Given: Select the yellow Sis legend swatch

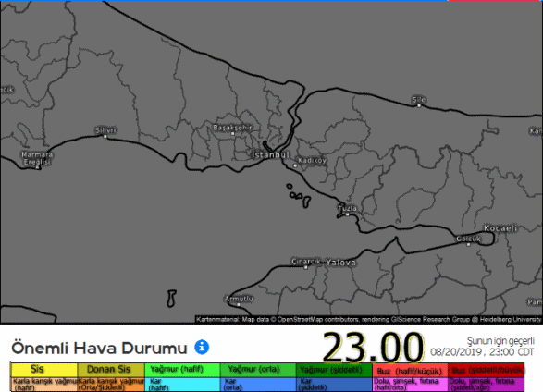Looking at the screenshot, I should click(x=44, y=370).
